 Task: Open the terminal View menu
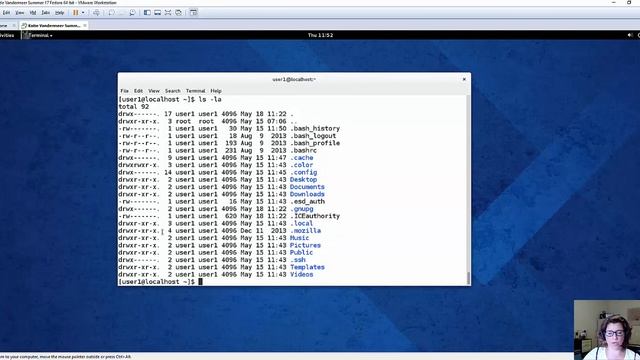pos(154,91)
